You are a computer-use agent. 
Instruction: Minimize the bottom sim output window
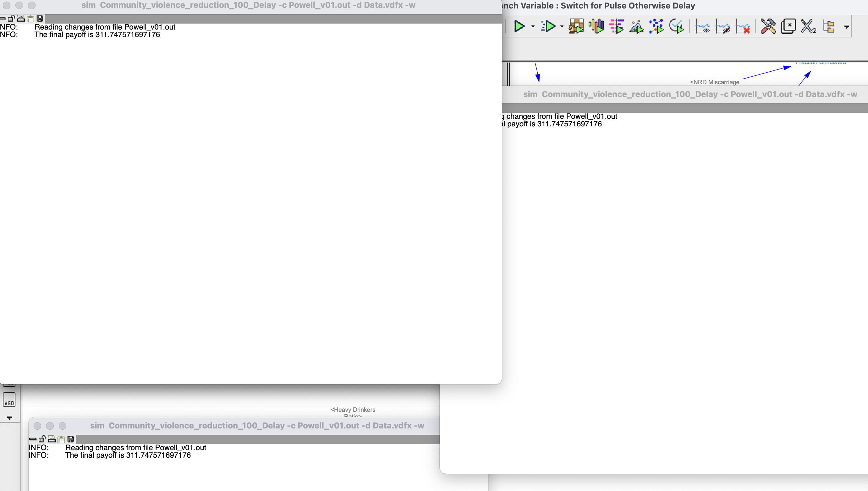pyautogui.click(x=50, y=426)
